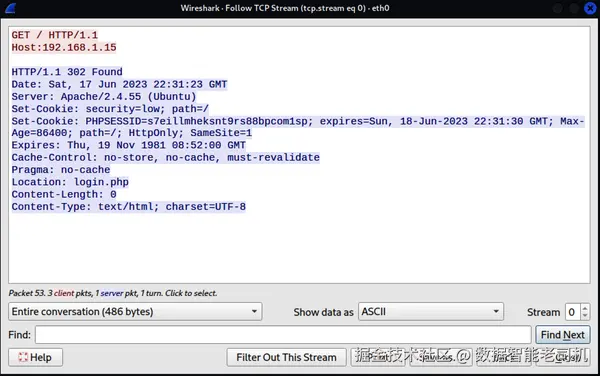Open the Entire conversation (486 bytes) dropdown
The height and width of the screenshot is (376, 600).
click(x=135, y=312)
